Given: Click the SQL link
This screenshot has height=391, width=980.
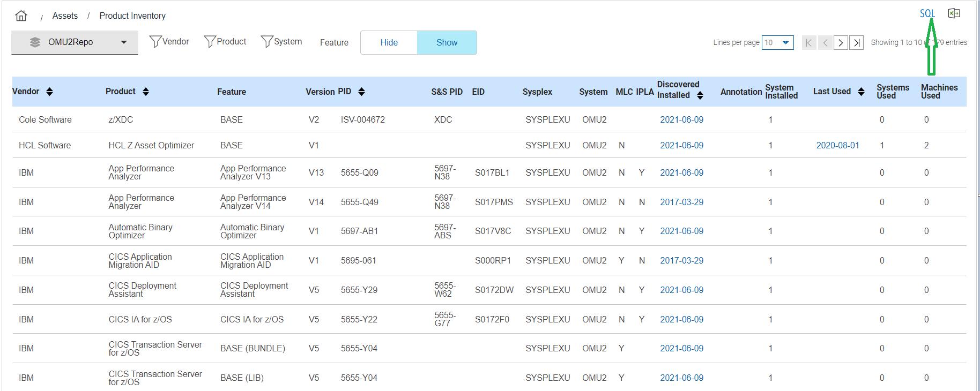Looking at the screenshot, I should (927, 14).
